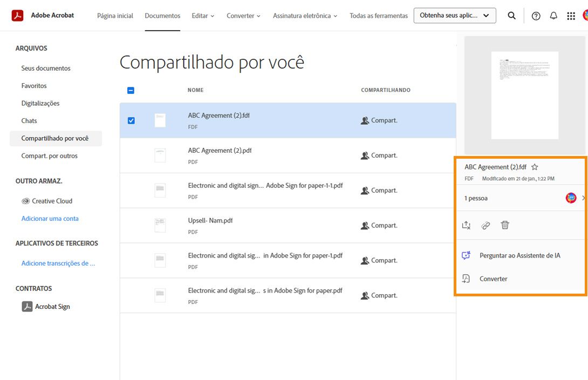Star ABC Agreement (2).fdf as favorite

pos(535,167)
